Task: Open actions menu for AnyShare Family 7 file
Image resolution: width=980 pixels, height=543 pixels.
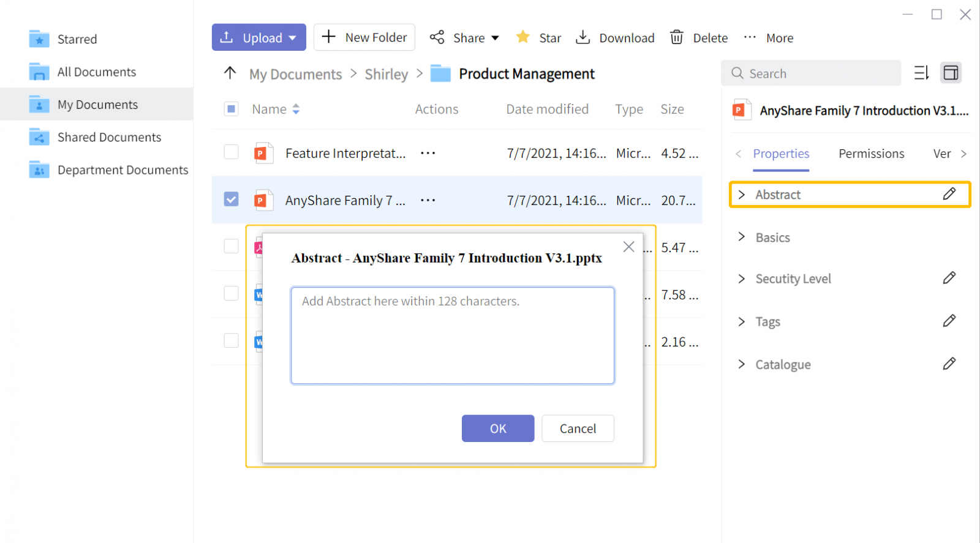Action: tap(428, 200)
